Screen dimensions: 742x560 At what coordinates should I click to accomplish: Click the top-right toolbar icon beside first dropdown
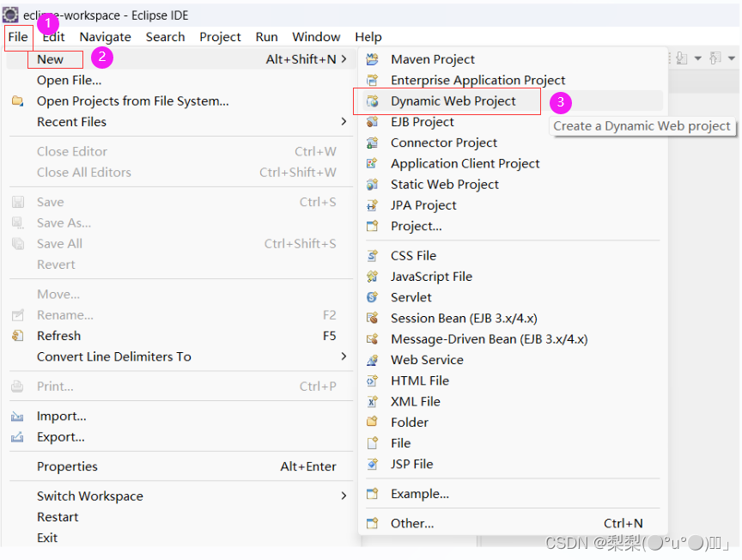click(x=681, y=58)
